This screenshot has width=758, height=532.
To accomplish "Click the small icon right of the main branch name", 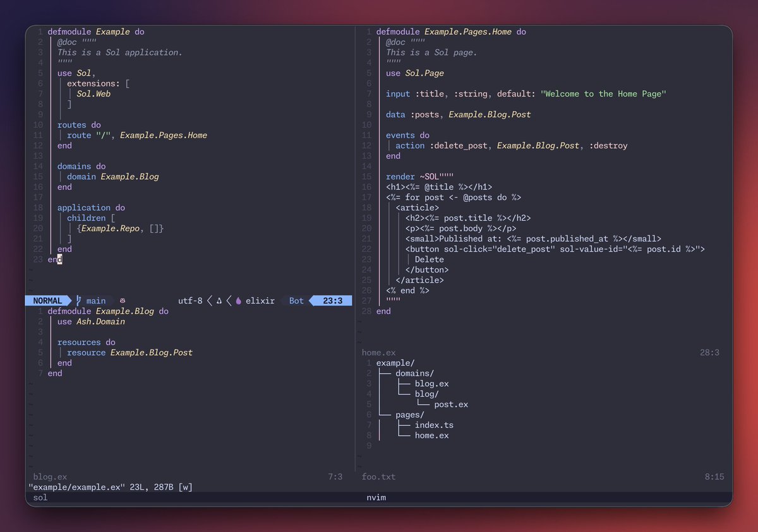I will pyautogui.click(x=122, y=300).
